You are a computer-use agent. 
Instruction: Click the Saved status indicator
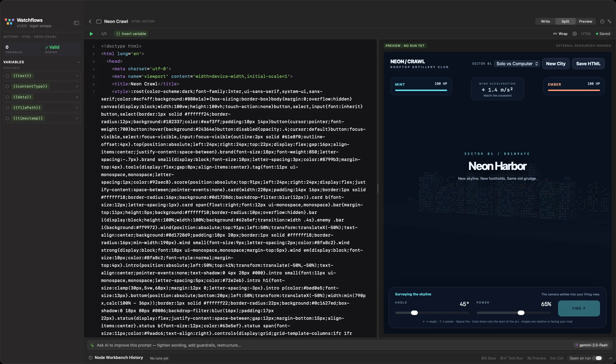(x=603, y=34)
